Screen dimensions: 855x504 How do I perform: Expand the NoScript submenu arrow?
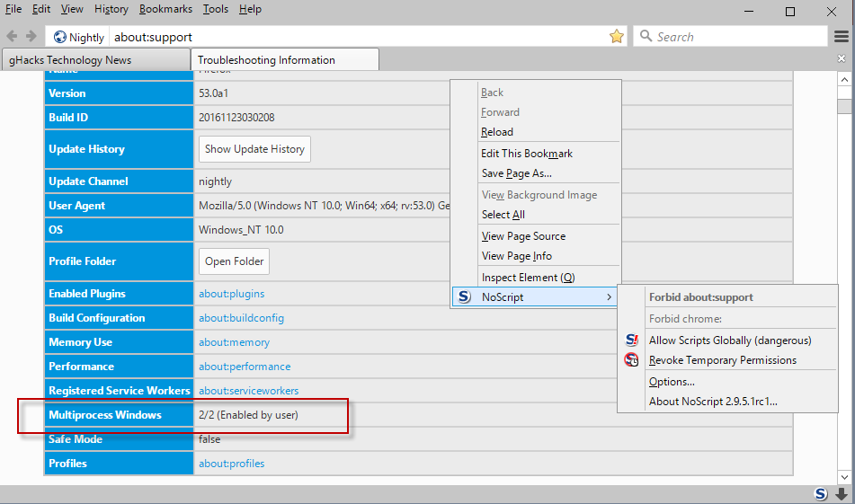click(609, 297)
